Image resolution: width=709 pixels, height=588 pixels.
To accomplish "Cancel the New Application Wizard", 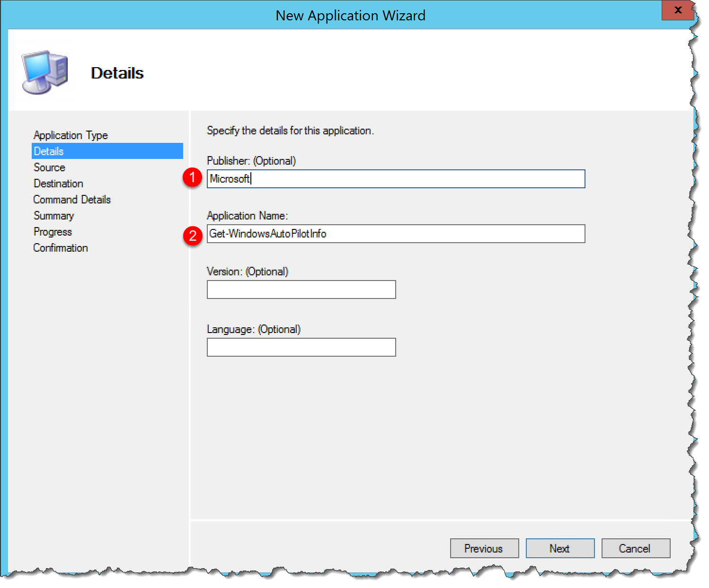I will [x=635, y=548].
